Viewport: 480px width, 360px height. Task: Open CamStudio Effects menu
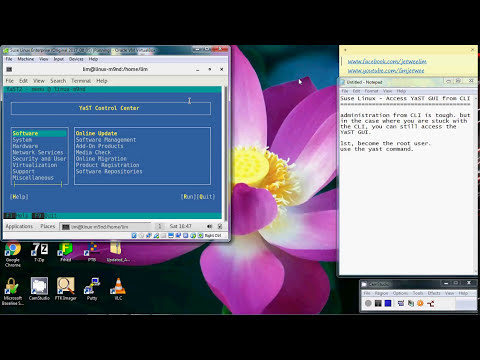(434, 293)
